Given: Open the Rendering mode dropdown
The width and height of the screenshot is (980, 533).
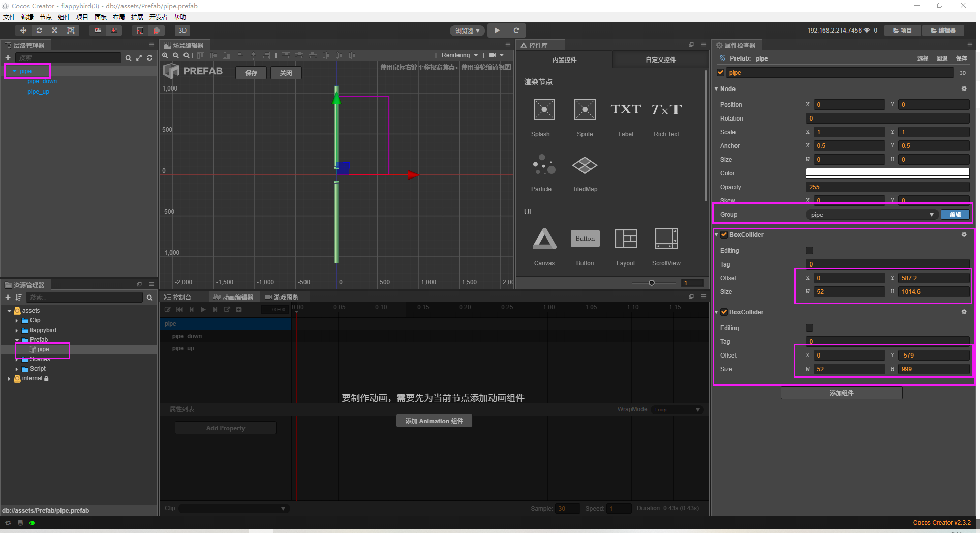Looking at the screenshot, I should pyautogui.click(x=460, y=55).
